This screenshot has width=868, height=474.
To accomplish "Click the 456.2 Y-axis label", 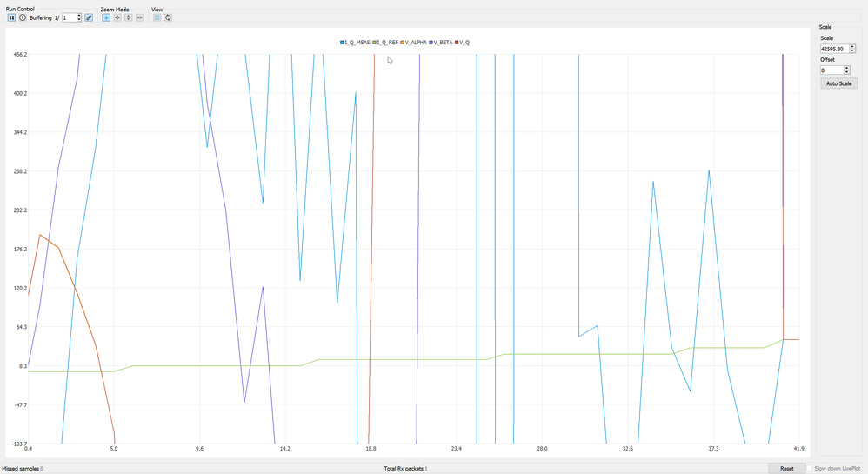I will 21,54.
